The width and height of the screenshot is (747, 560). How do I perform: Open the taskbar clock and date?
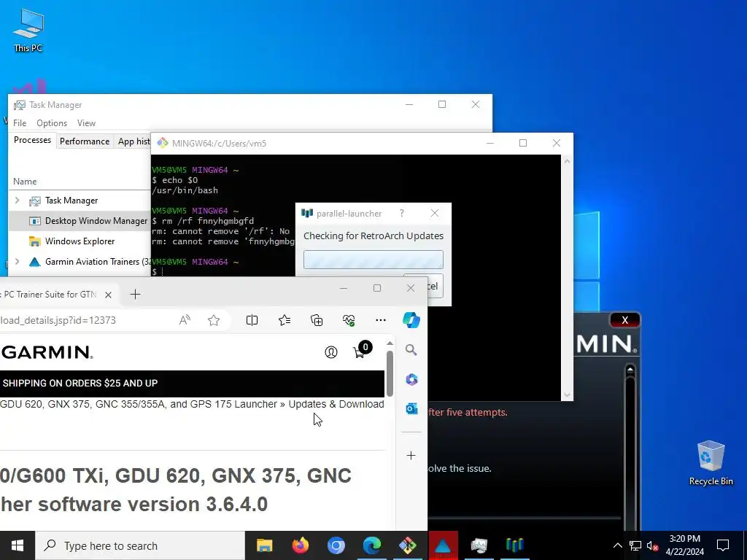click(x=684, y=545)
